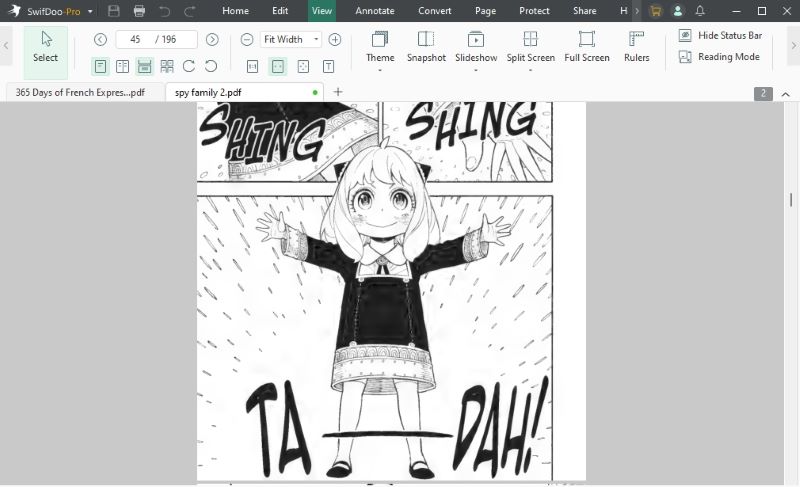The height and width of the screenshot is (487, 800).
Task: Set zoom to actual size 1:1
Action: coord(253,66)
